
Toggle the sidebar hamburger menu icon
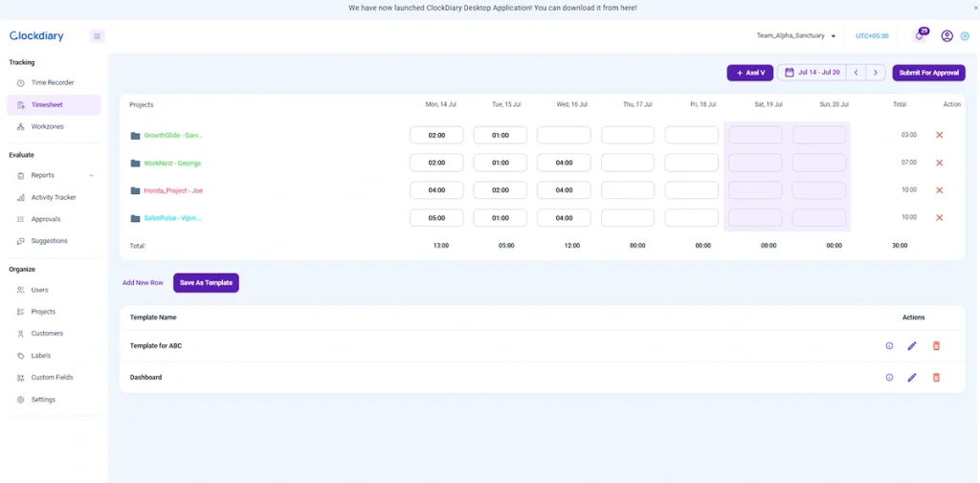click(x=97, y=36)
